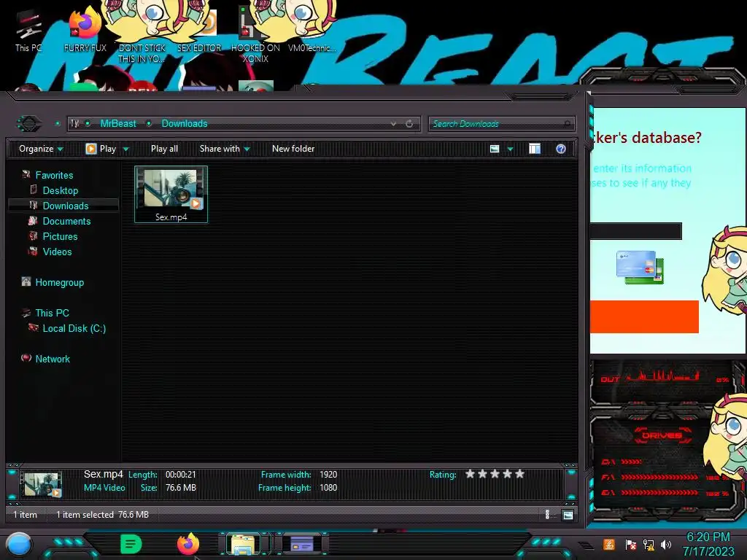Open the This PC desktop icon

tap(28, 31)
